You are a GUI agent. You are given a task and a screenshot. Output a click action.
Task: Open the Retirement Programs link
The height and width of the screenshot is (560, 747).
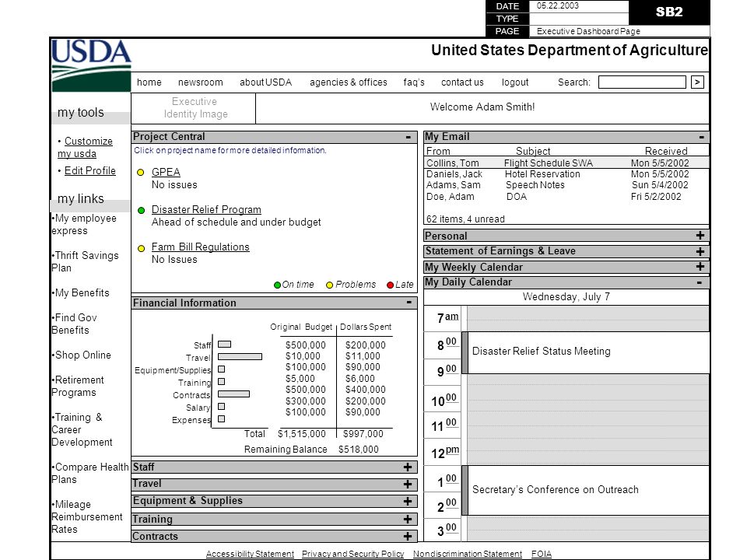(x=78, y=387)
